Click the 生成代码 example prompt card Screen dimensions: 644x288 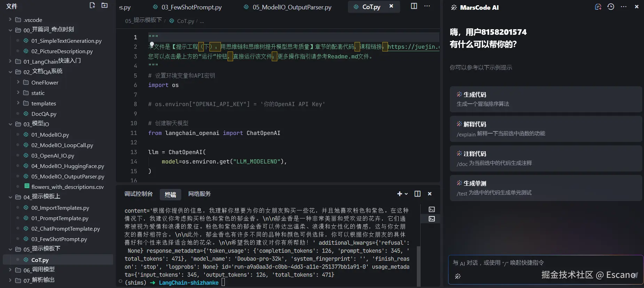[x=546, y=99]
